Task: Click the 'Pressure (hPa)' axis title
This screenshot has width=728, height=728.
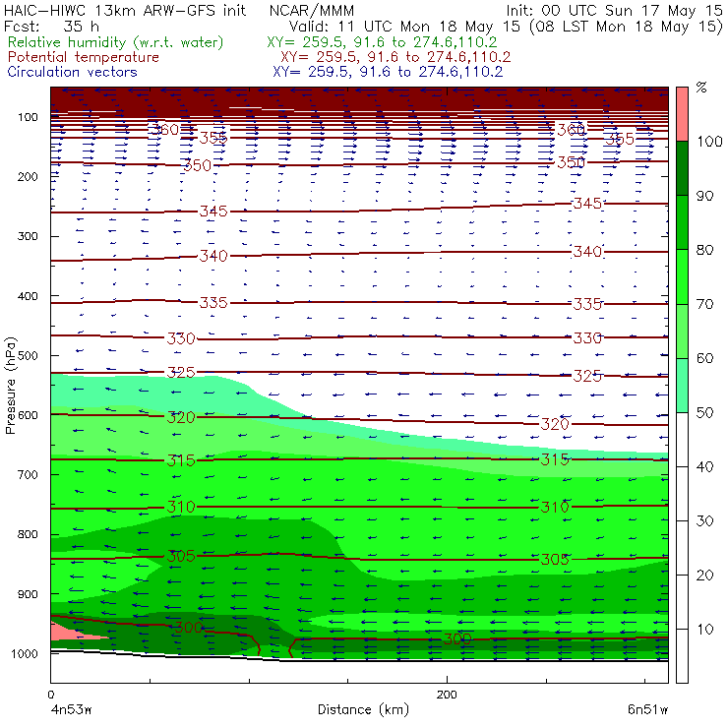Action: 11,386
